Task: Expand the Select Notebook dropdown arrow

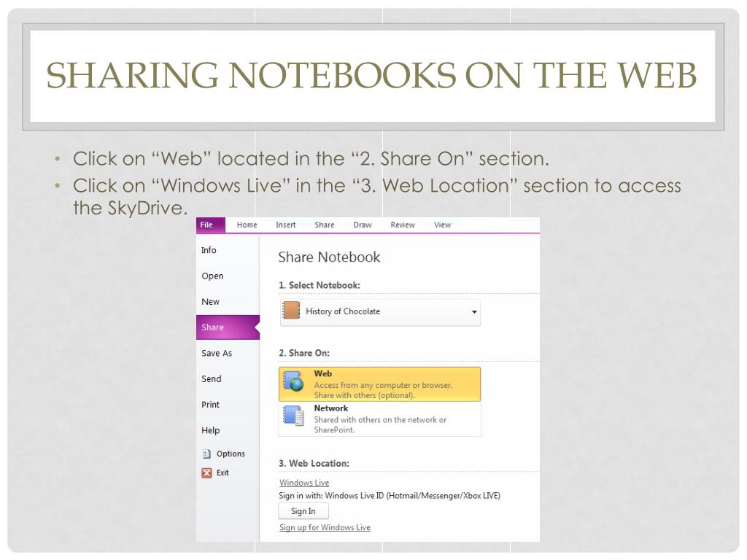Action: click(x=474, y=312)
